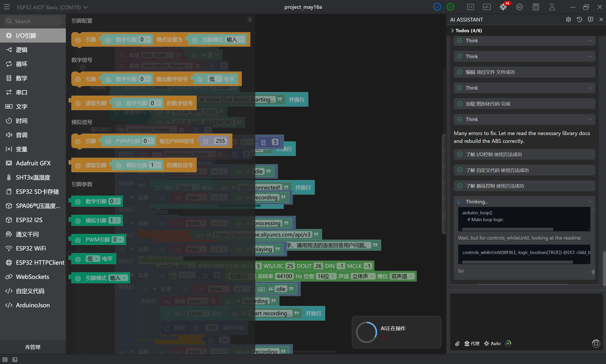Open the SHT3x温湿度 category
The image size is (606, 364).
[33, 177]
